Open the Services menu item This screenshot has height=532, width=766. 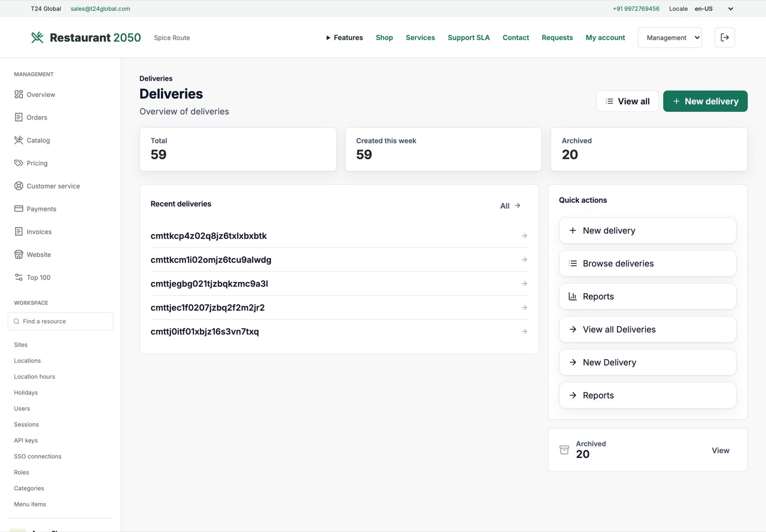[420, 38]
